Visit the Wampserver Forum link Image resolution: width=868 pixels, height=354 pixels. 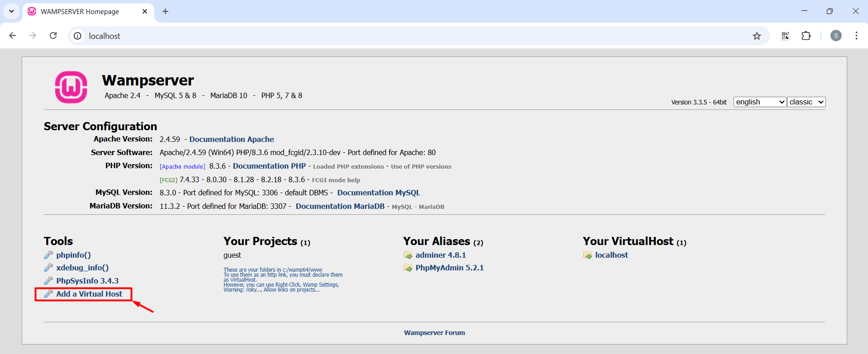[434, 333]
